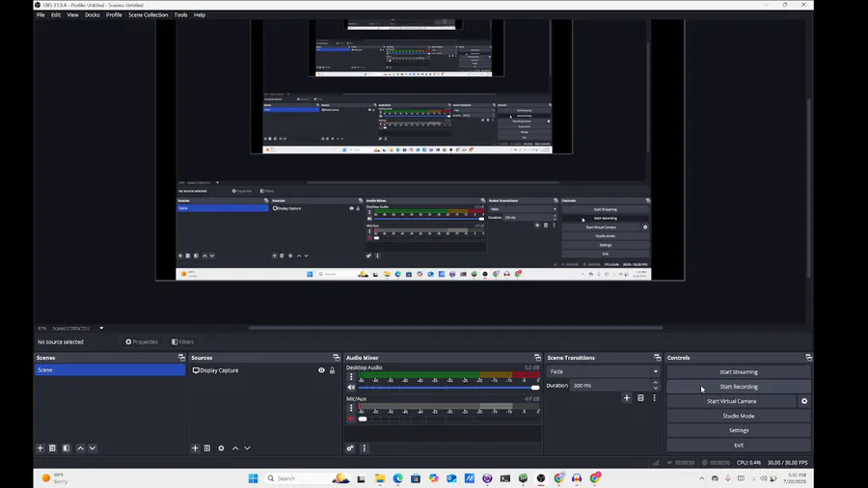Undock the Sources panel
Screen dimensions: 868x488
point(336,358)
